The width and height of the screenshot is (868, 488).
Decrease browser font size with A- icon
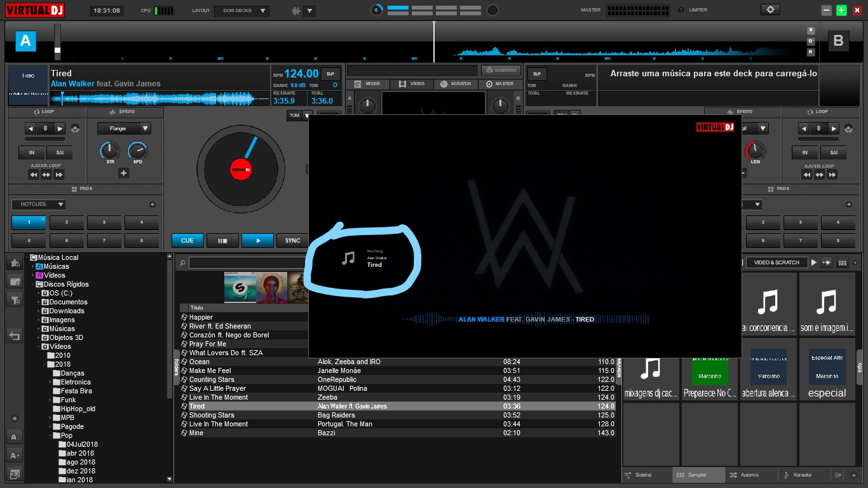(x=15, y=437)
